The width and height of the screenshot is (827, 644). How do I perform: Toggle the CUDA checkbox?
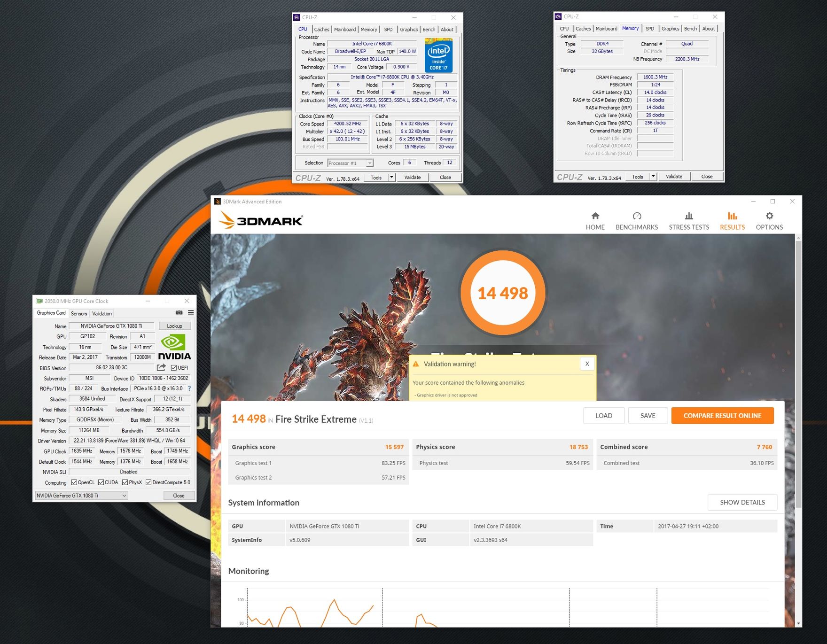[101, 482]
